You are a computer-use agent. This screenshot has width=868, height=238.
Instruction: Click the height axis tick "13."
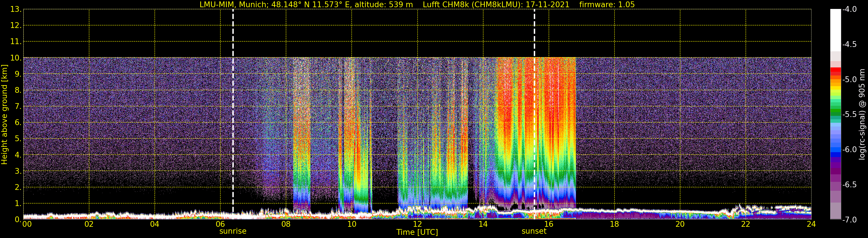[16, 10]
